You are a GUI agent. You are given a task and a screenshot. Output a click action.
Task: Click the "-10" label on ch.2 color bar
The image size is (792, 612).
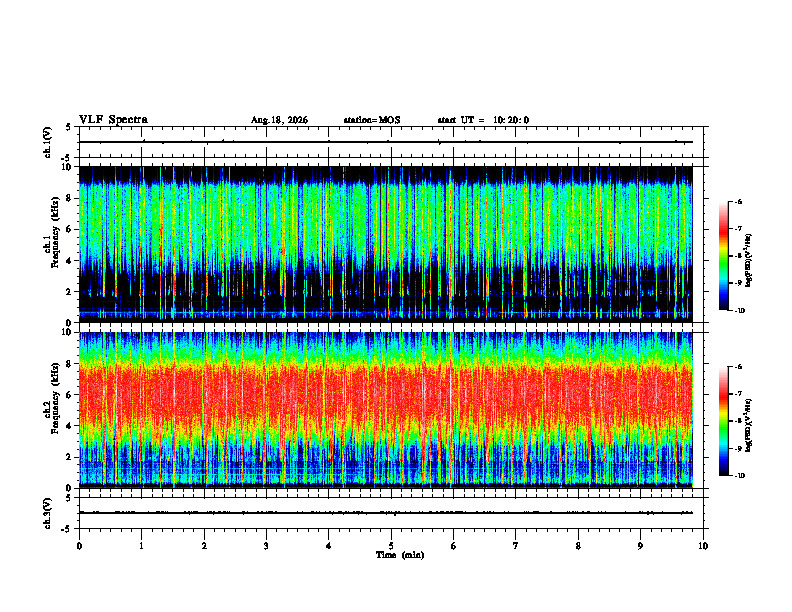739,476
